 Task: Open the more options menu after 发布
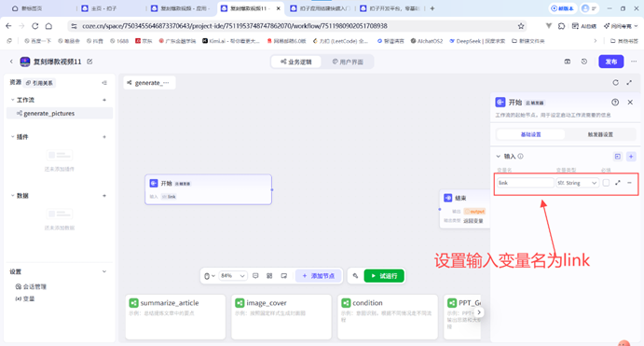[x=634, y=62]
